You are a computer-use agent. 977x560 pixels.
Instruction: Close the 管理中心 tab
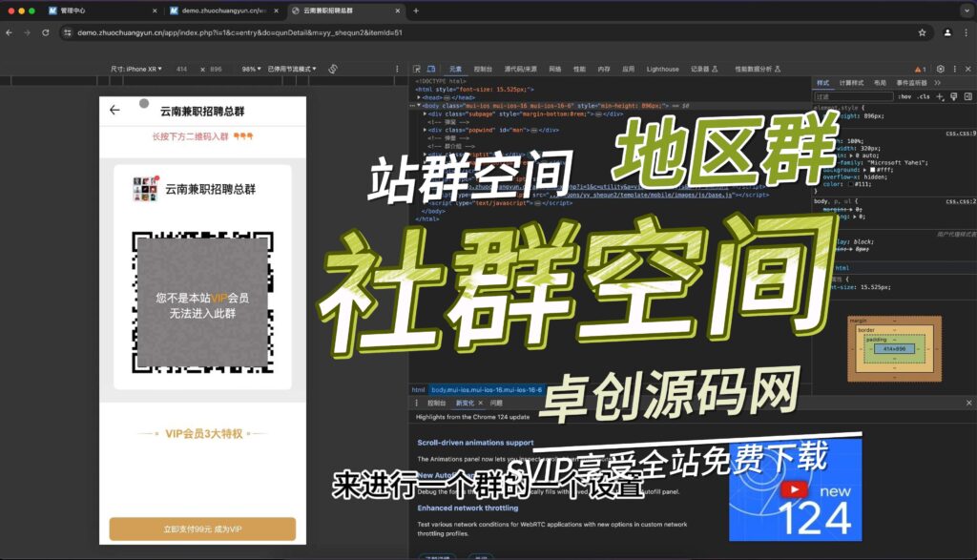(x=155, y=10)
